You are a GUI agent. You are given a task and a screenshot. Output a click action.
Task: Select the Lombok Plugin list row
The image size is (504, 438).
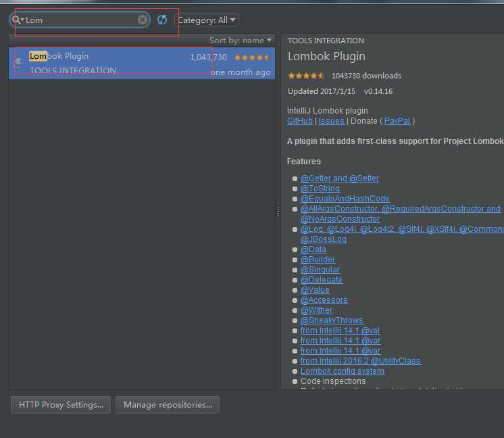142,63
